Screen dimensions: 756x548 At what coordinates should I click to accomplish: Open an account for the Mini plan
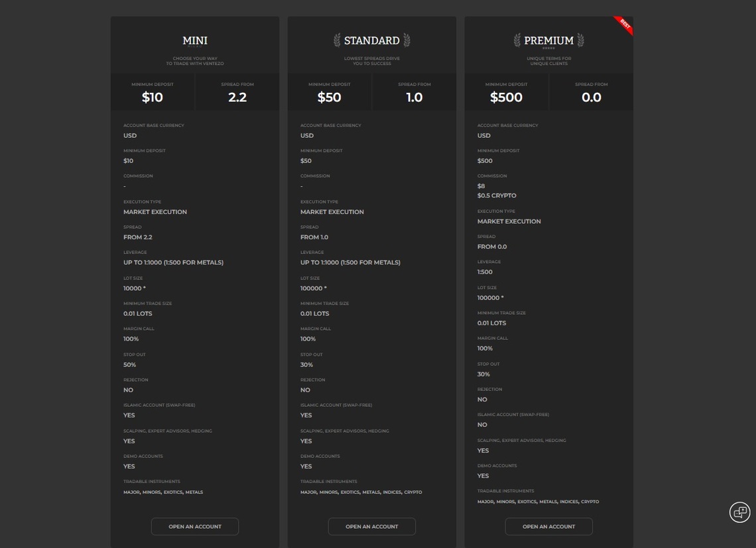pyautogui.click(x=195, y=526)
